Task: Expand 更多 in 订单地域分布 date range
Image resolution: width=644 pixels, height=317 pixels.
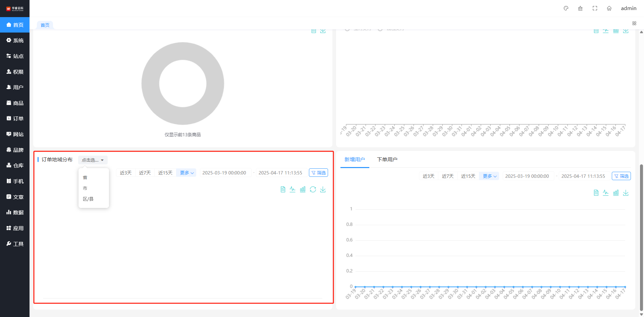Action: click(x=186, y=173)
